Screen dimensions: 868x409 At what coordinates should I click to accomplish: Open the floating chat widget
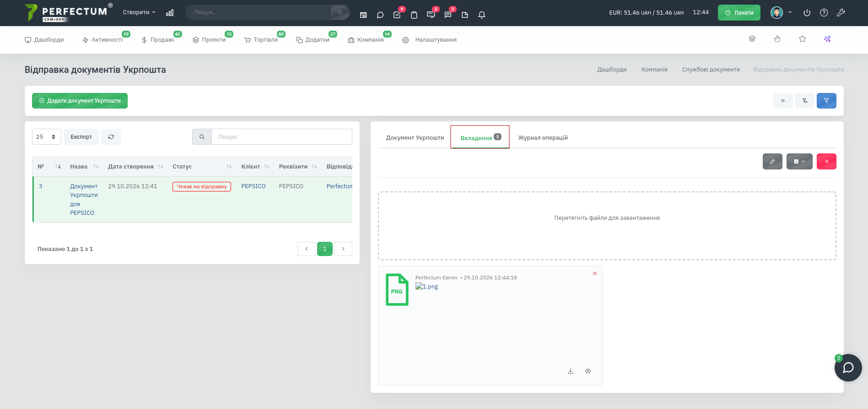[848, 367]
